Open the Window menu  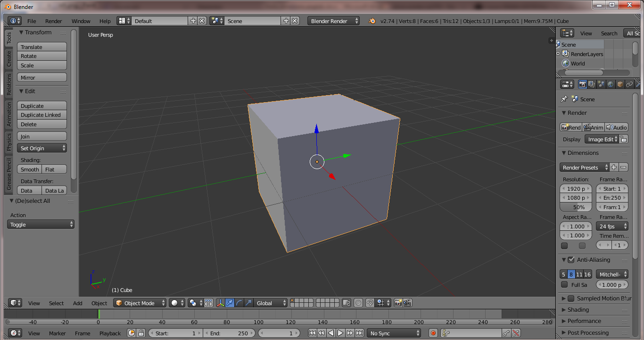click(x=81, y=21)
